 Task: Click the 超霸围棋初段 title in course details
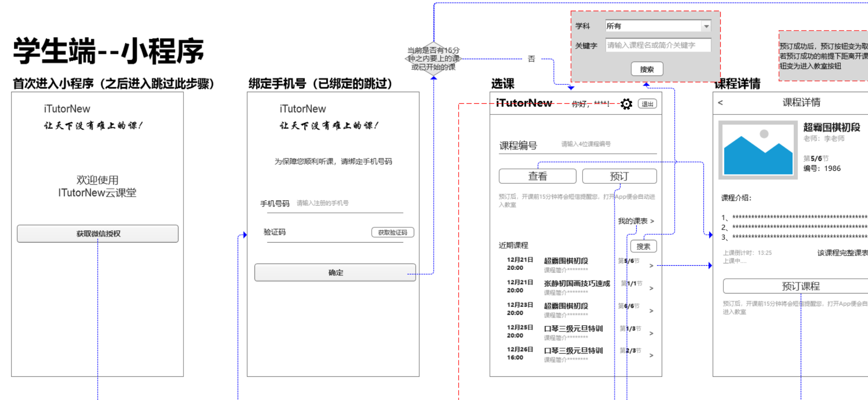point(831,127)
